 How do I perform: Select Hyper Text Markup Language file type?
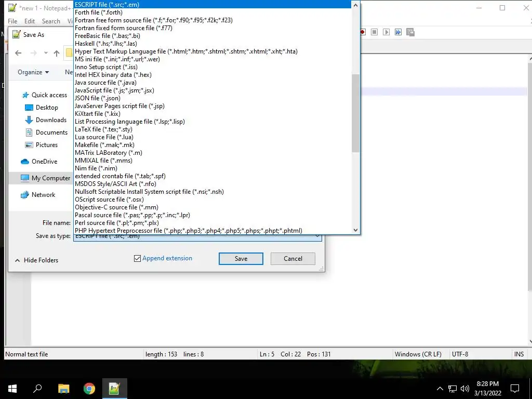coord(212,51)
